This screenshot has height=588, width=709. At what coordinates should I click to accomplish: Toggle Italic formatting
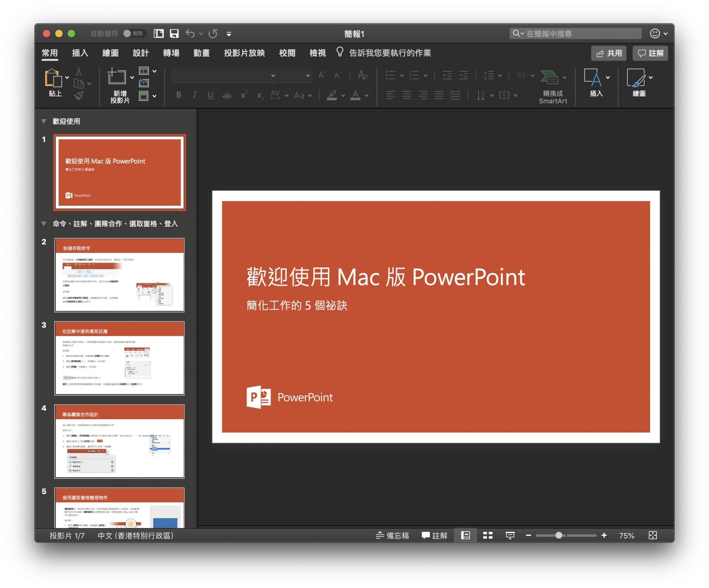click(x=195, y=95)
